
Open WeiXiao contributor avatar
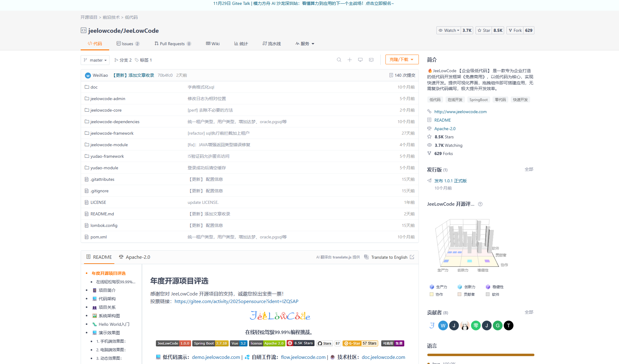point(443,325)
